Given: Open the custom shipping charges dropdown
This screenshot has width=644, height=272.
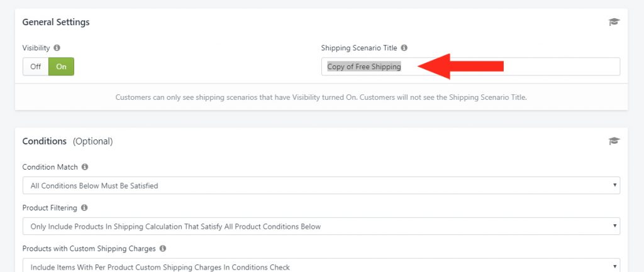Looking at the screenshot, I should (321, 265).
